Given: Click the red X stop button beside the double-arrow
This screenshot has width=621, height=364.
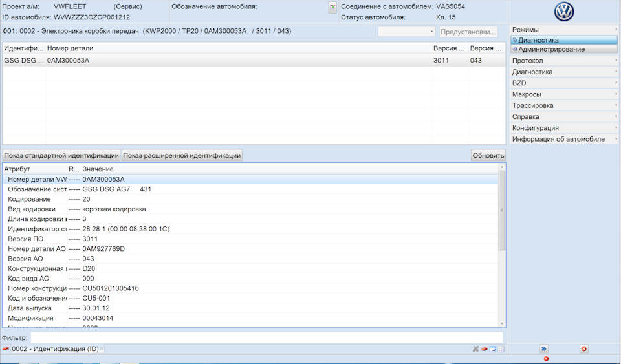Looking at the screenshot, I should tap(583, 348).
